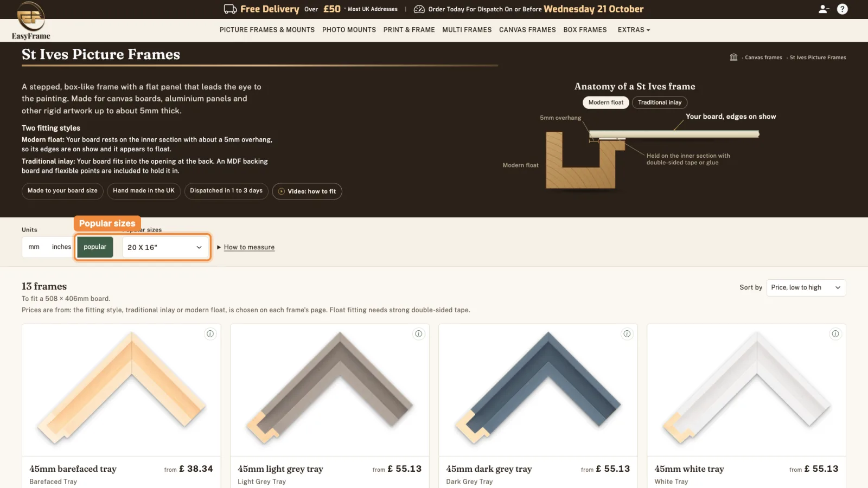Navigate to Canvas Frames

(527, 30)
